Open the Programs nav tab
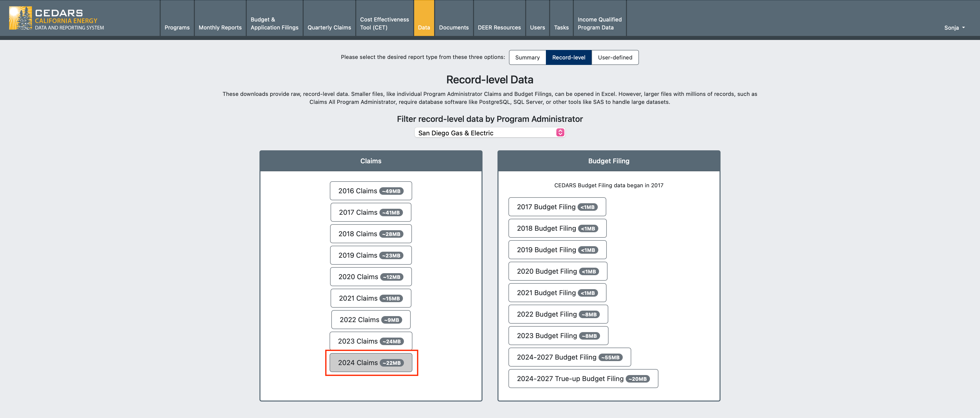This screenshot has width=980, height=418. 177,27
